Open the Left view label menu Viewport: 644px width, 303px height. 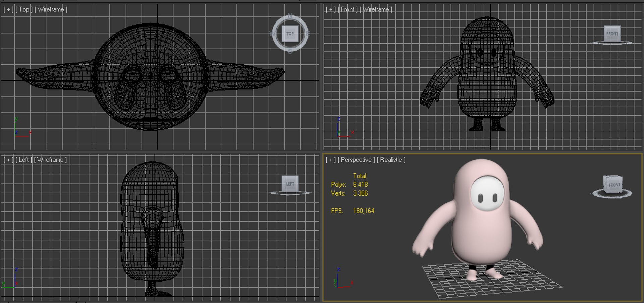pos(23,160)
